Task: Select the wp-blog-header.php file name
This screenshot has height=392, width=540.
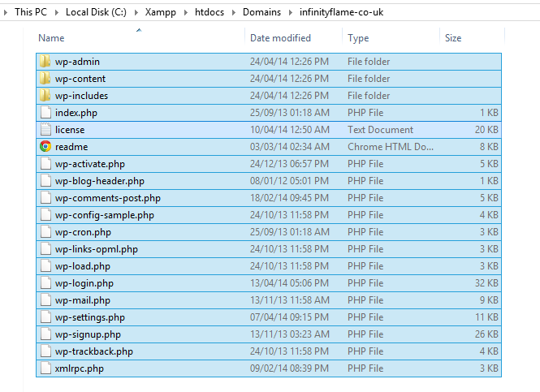Action: tap(100, 181)
